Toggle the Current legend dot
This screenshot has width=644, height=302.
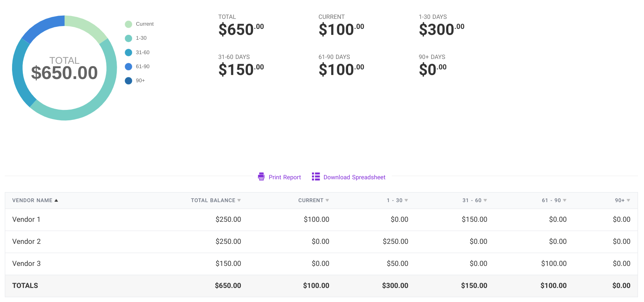[128, 24]
